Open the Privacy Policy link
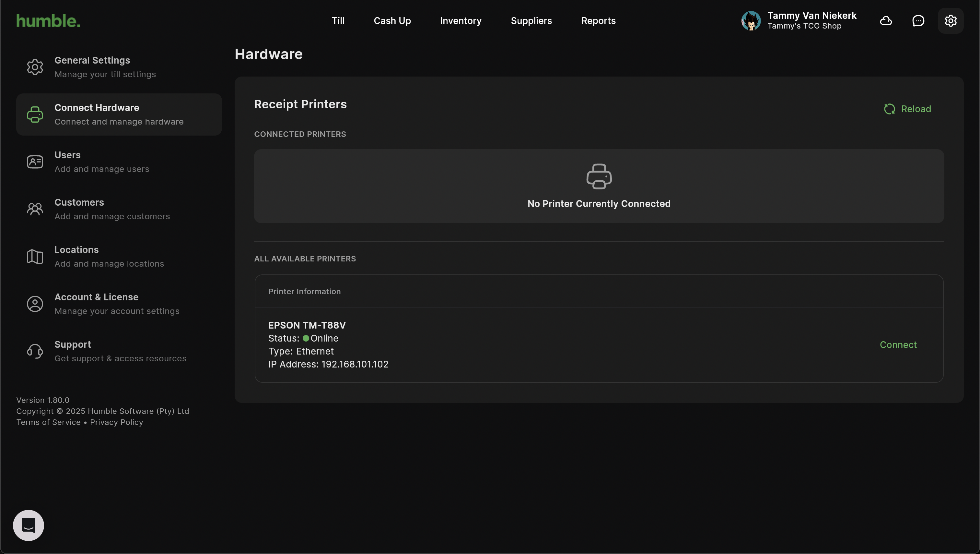The width and height of the screenshot is (980, 554). 116,422
